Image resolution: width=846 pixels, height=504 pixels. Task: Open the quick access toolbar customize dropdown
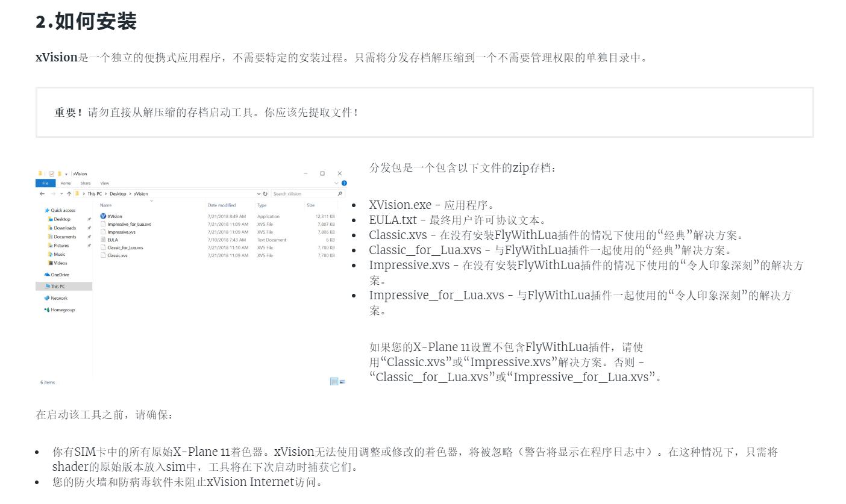tap(66, 174)
